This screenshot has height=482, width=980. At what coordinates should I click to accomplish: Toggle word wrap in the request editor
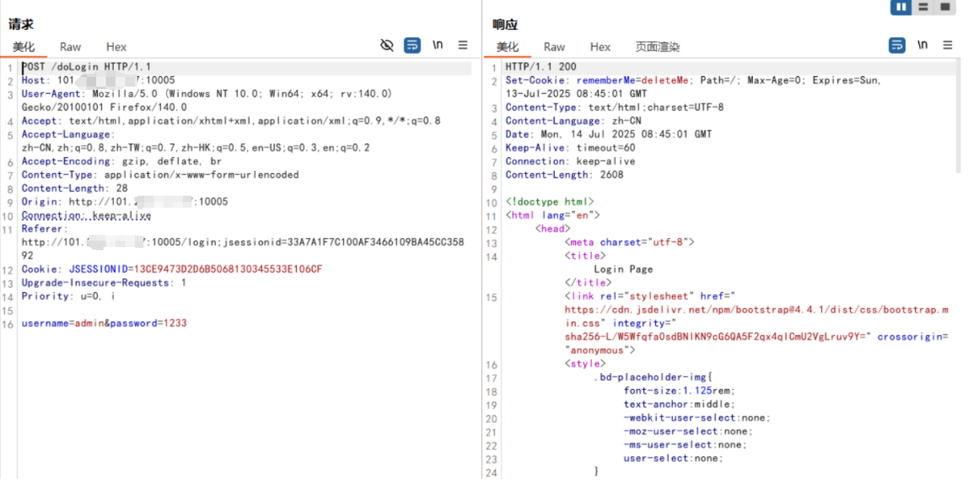tap(412, 46)
